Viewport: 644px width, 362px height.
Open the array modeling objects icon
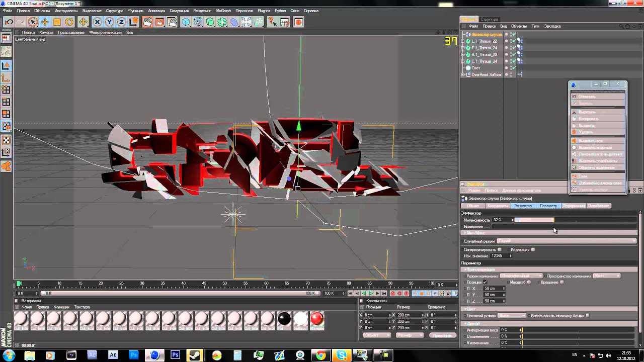[222, 22]
